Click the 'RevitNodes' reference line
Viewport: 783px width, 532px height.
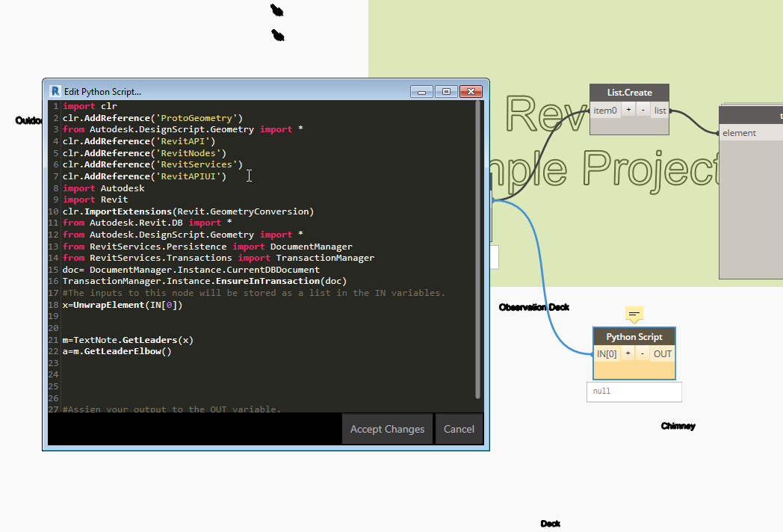(144, 153)
